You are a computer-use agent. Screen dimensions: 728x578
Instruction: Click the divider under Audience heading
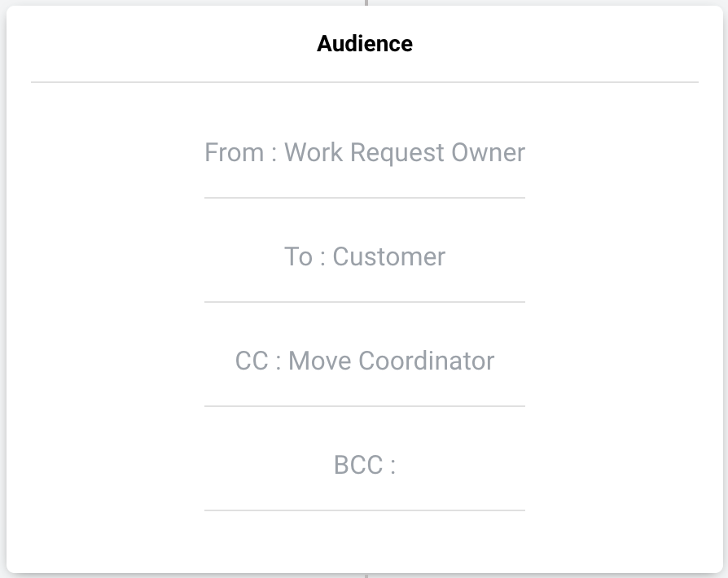pyautogui.click(x=364, y=82)
